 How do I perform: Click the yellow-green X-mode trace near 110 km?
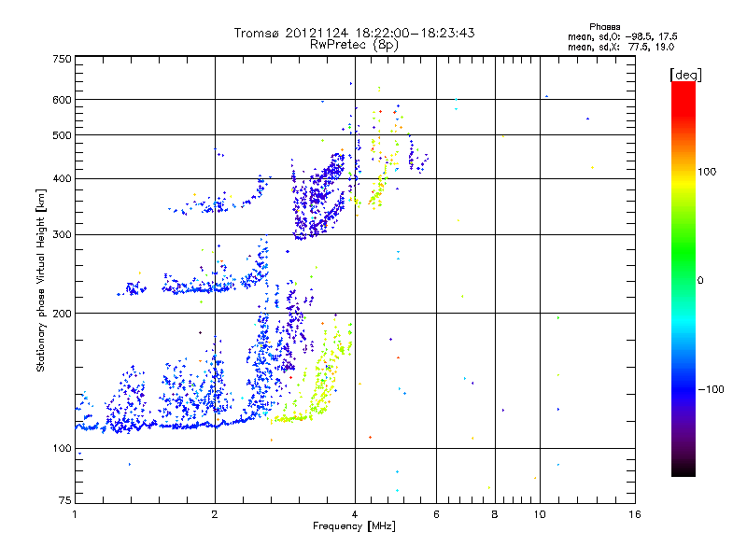[x=290, y=418]
